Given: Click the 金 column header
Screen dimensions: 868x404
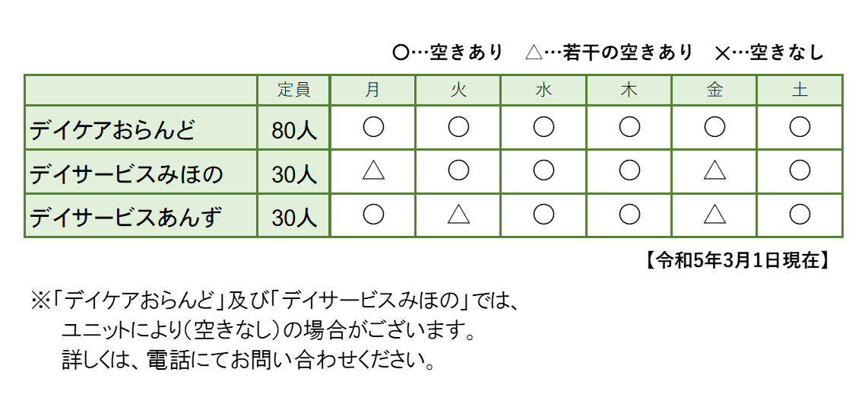Looking at the screenshot, I should coord(714,90).
